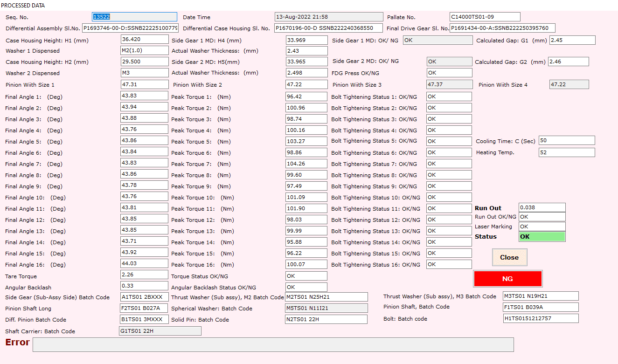This screenshot has height=364, width=618.
Task: Click the Date Time field
Action: [329, 17]
